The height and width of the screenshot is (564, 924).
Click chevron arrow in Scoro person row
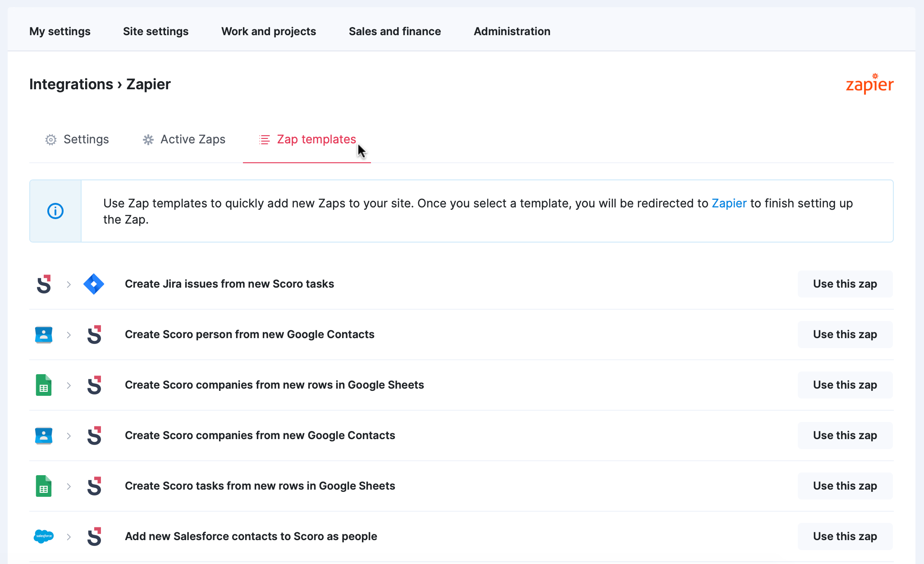click(x=69, y=335)
